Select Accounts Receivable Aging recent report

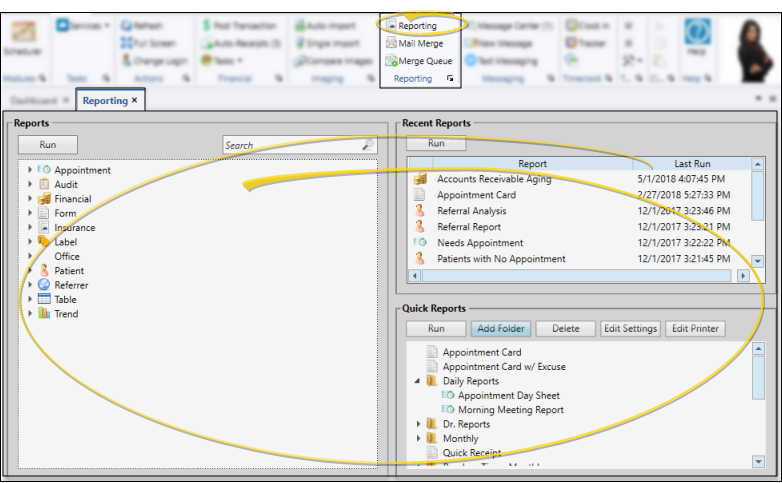493,179
